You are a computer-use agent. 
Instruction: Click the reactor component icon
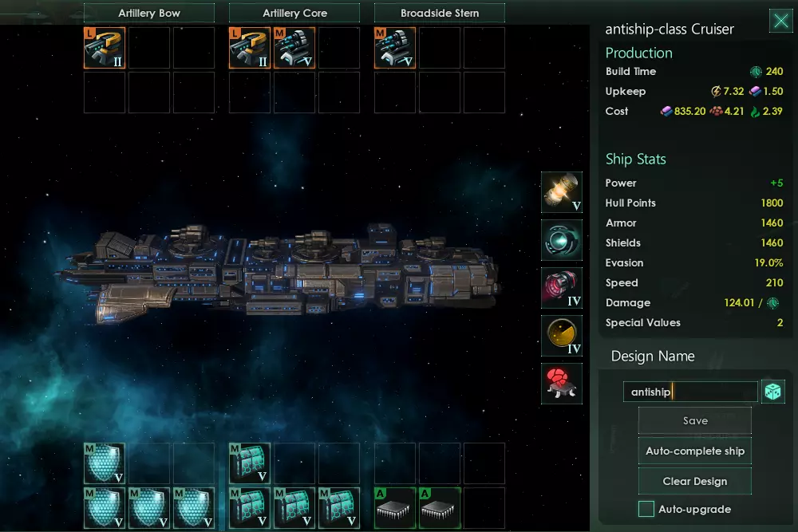click(x=562, y=192)
